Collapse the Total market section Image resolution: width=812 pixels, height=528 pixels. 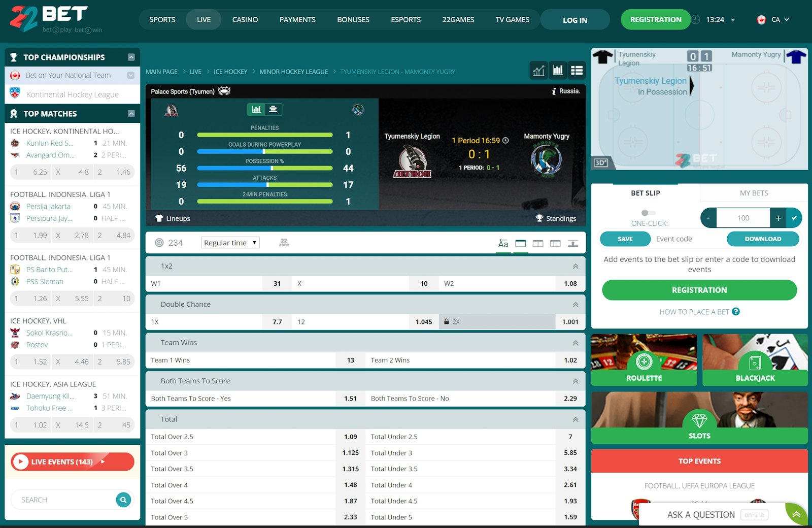click(575, 419)
